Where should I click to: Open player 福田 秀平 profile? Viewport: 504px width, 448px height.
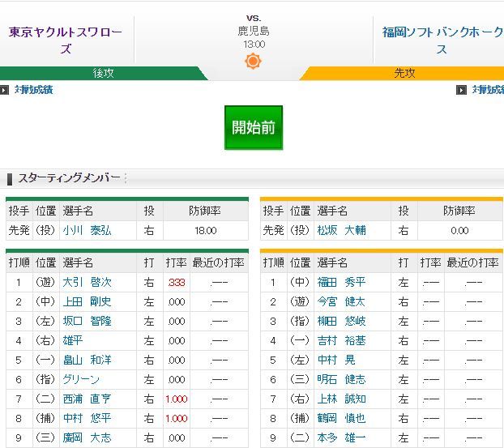tap(341, 282)
